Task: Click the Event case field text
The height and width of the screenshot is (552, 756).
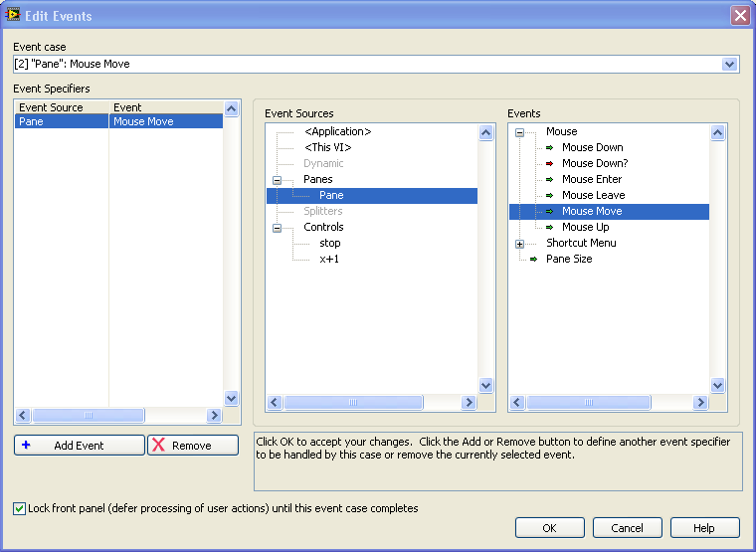Action: point(72,64)
